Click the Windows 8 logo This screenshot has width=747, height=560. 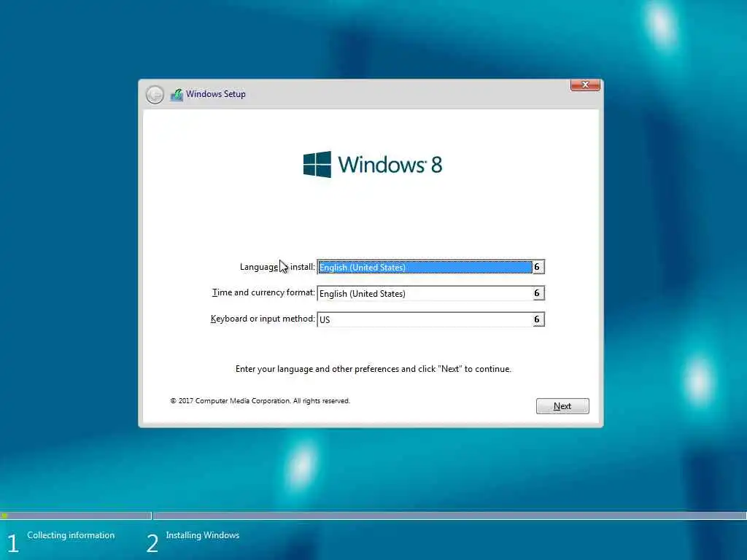coord(373,164)
